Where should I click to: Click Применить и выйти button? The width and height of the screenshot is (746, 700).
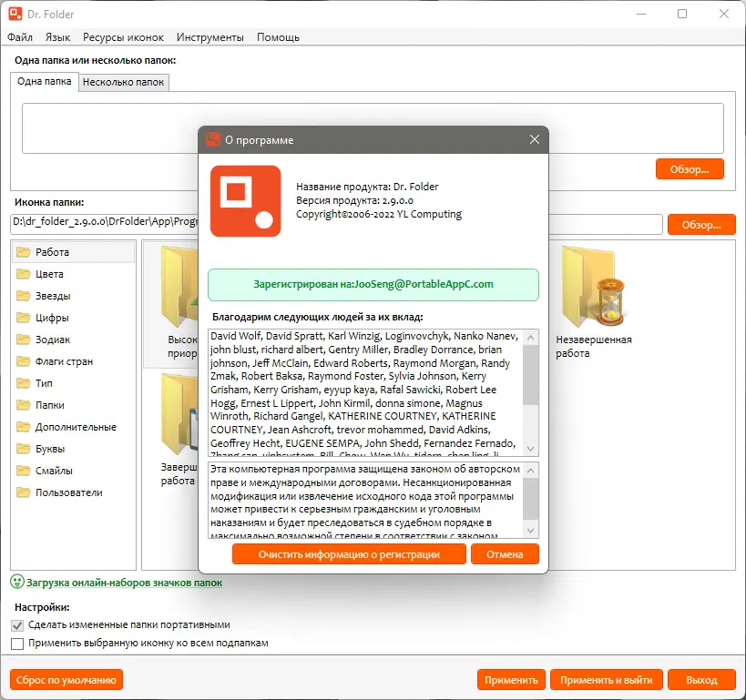coord(606,680)
